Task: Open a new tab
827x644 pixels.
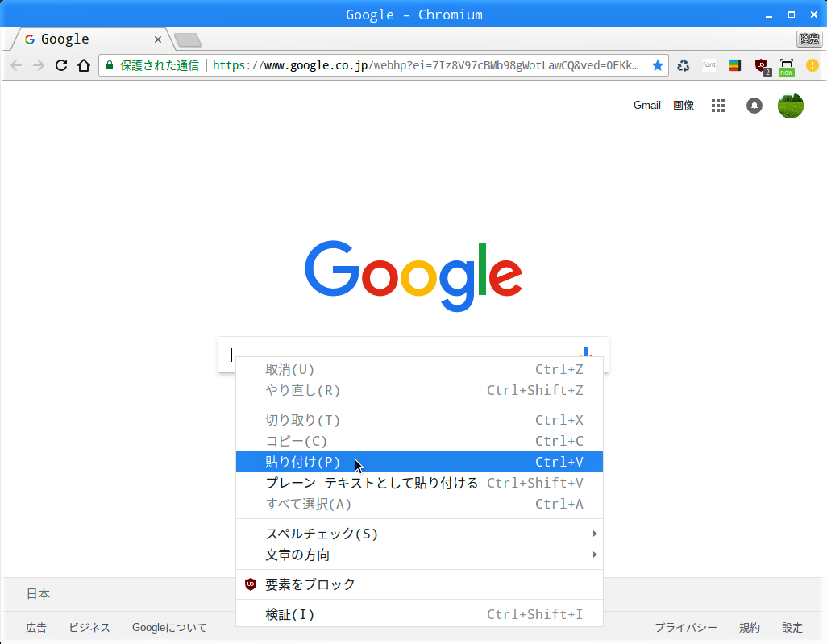Action: [188, 39]
